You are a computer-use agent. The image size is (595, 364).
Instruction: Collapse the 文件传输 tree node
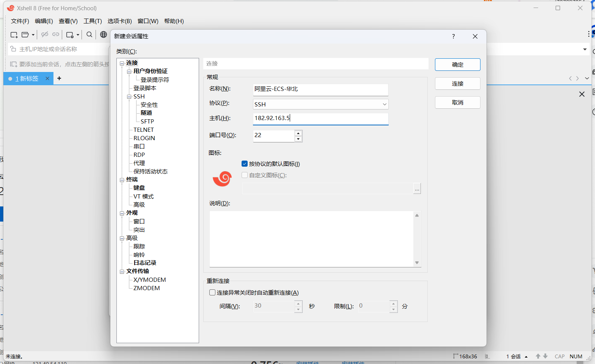[122, 272]
